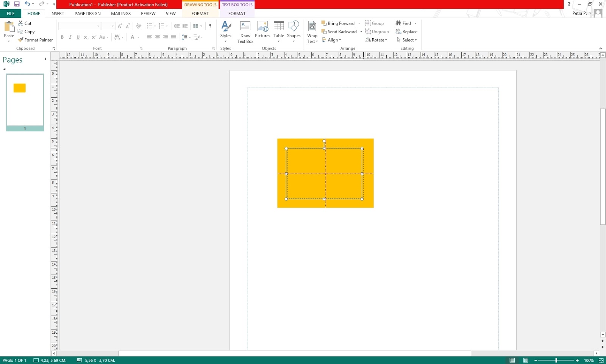Expand the Send Backward arrow options
Screen dimensions: 606x364
pos(361,31)
